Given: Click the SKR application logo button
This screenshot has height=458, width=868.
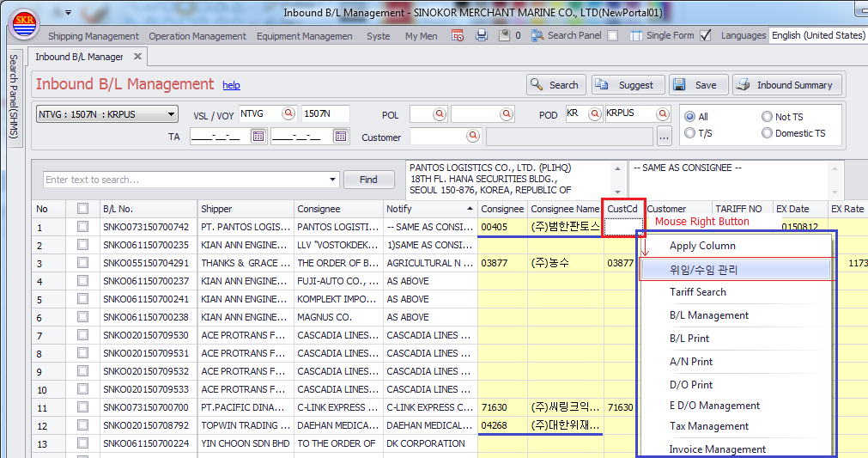Looking at the screenshot, I should (23, 24).
